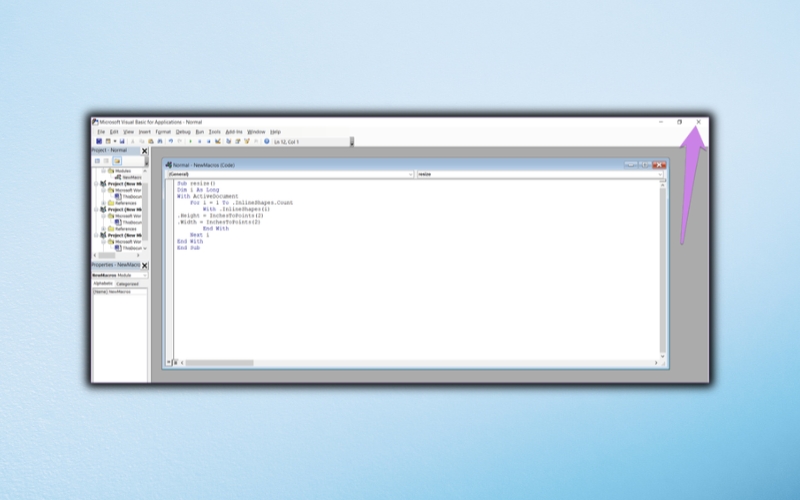Click the Redo toolbar icon

(180, 141)
